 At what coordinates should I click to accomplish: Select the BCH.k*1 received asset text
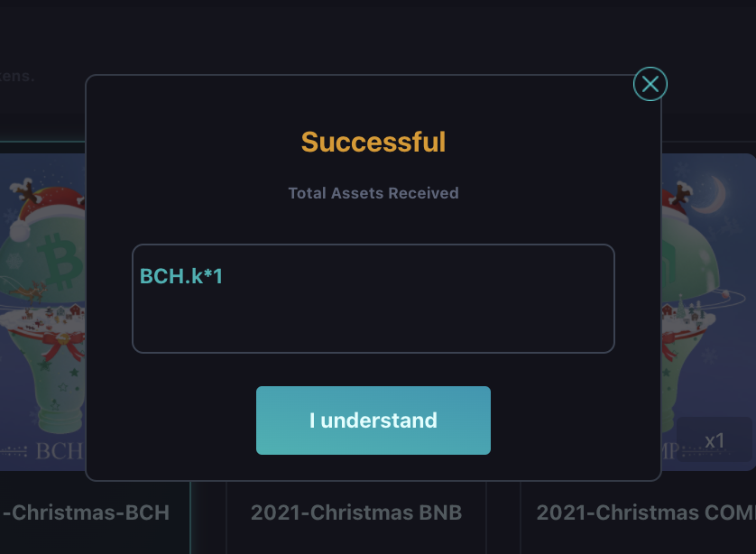(181, 276)
